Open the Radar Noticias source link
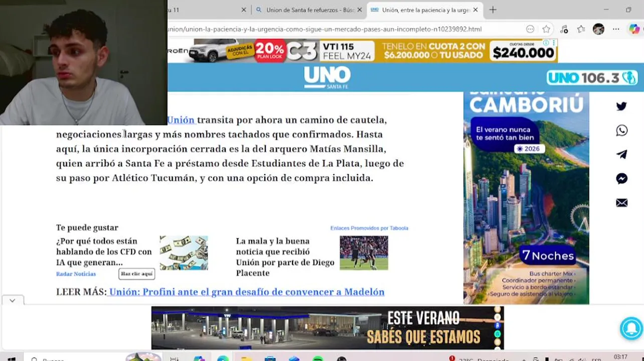Image resolution: width=644 pixels, height=361 pixels. [76, 274]
